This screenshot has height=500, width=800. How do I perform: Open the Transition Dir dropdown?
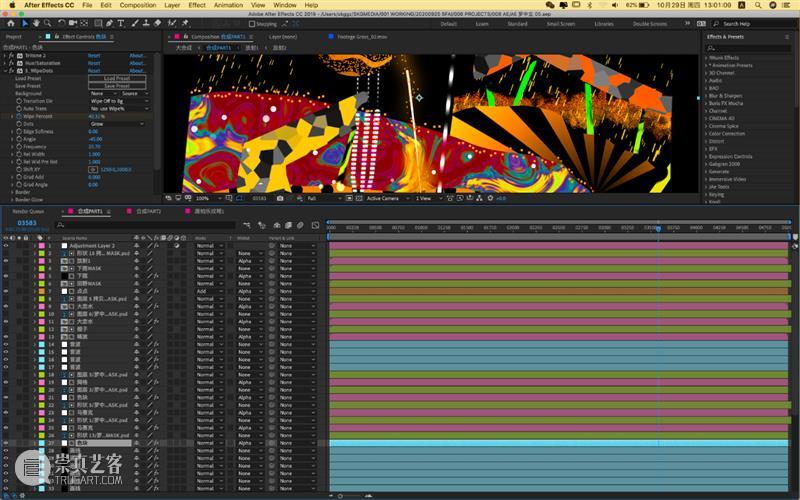119,101
